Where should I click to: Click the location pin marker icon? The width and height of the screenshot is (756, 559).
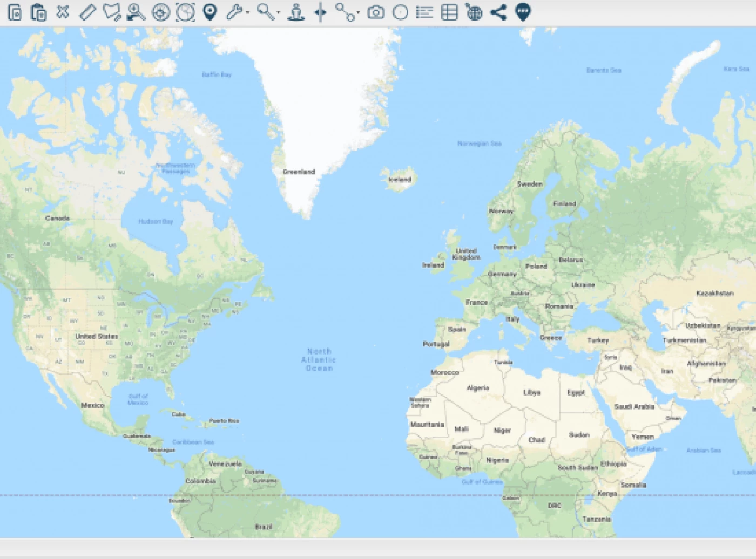(x=210, y=12)
